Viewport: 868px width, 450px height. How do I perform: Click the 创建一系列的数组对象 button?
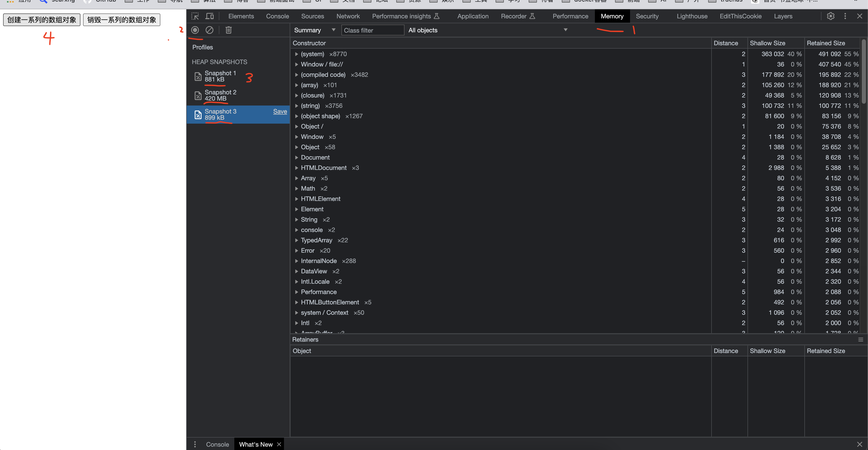point(42,20)
